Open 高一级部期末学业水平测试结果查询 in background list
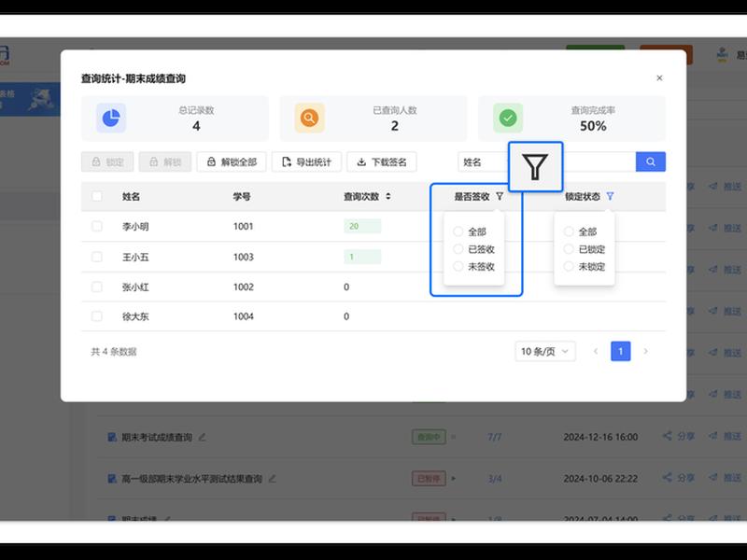Image resolution: width=747 pixels, height=560 pixels. tap(192, 479)
